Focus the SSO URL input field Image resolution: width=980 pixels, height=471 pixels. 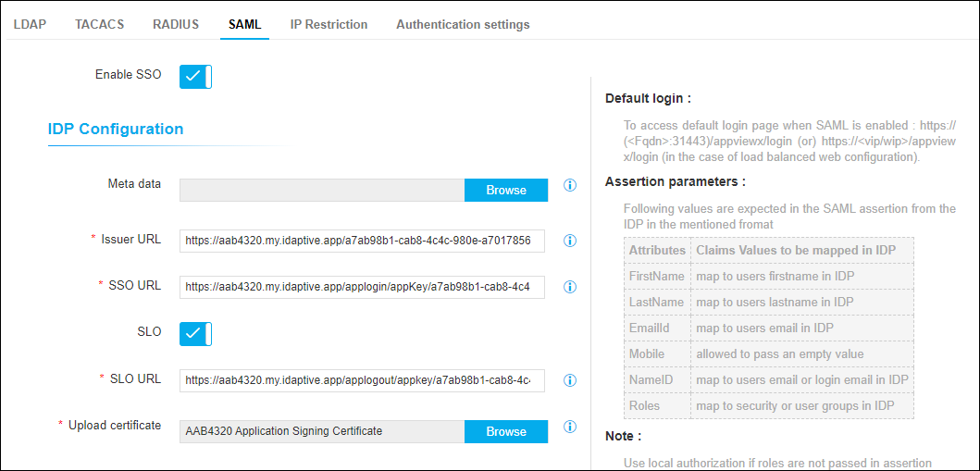pos(362,287)
